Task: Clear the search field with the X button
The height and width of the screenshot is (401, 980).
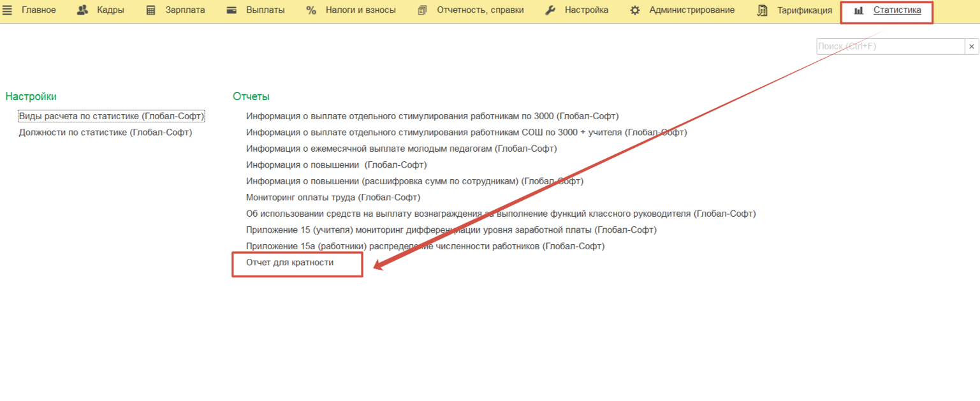Action: [972, 47]
